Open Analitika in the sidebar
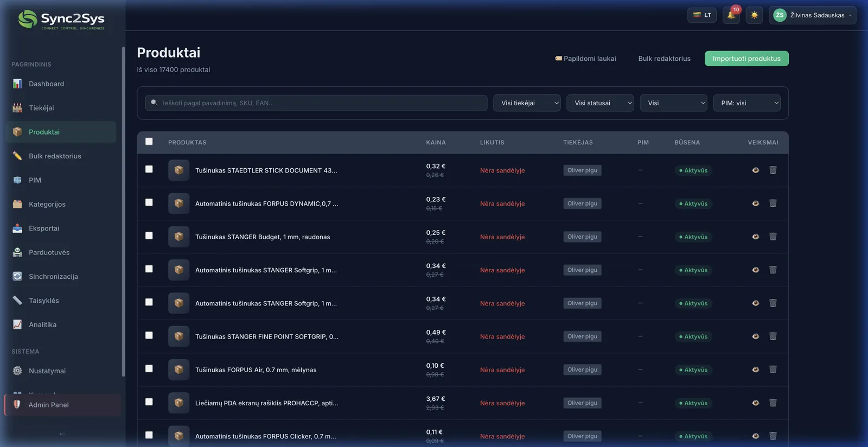The width and height of the screenshot is (868, 447). point(61,324)
